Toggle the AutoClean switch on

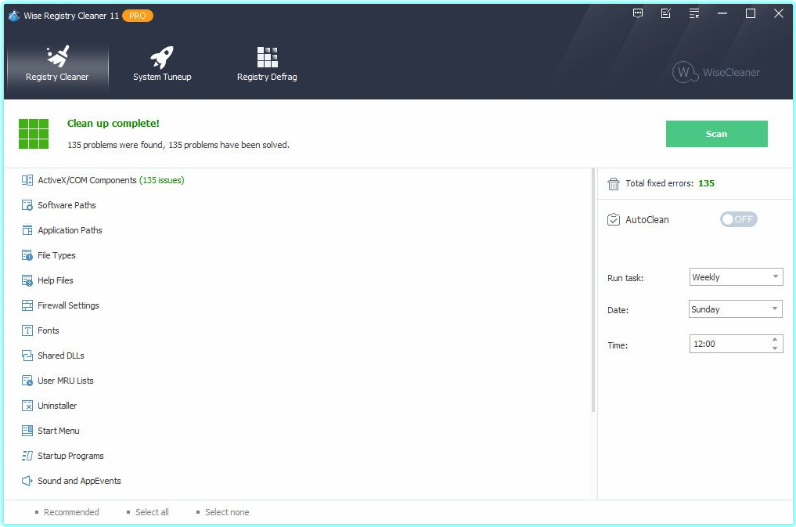[738, 219]
